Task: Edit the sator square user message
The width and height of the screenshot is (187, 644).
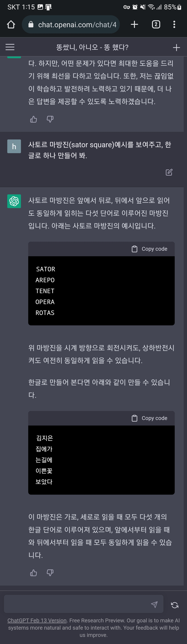Action: (169, 172)
